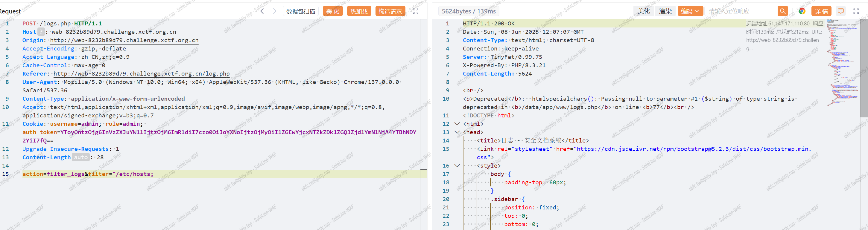This screenshot has height=230, width=868.
Task: Open the 编码 dropdown
Action: [x=690, y=11]
